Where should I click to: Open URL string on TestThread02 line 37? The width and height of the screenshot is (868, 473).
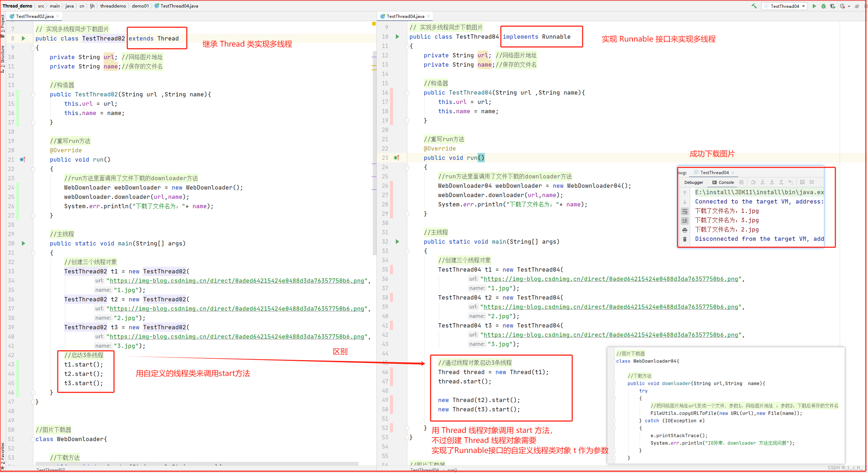[237, 309]
